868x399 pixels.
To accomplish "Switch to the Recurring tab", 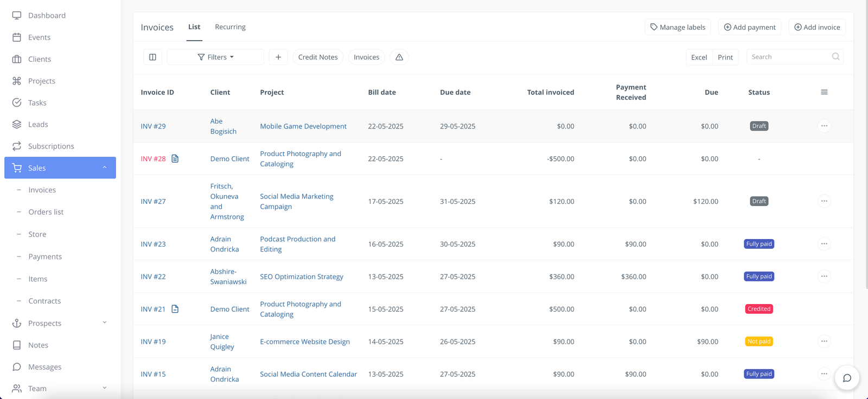I will coord(230,27).
